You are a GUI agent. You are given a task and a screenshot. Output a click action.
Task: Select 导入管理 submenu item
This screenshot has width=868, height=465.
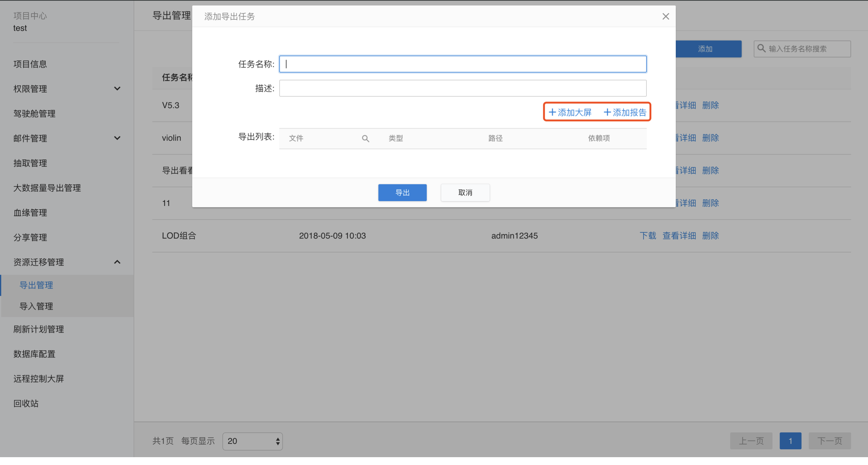(36, 306)
